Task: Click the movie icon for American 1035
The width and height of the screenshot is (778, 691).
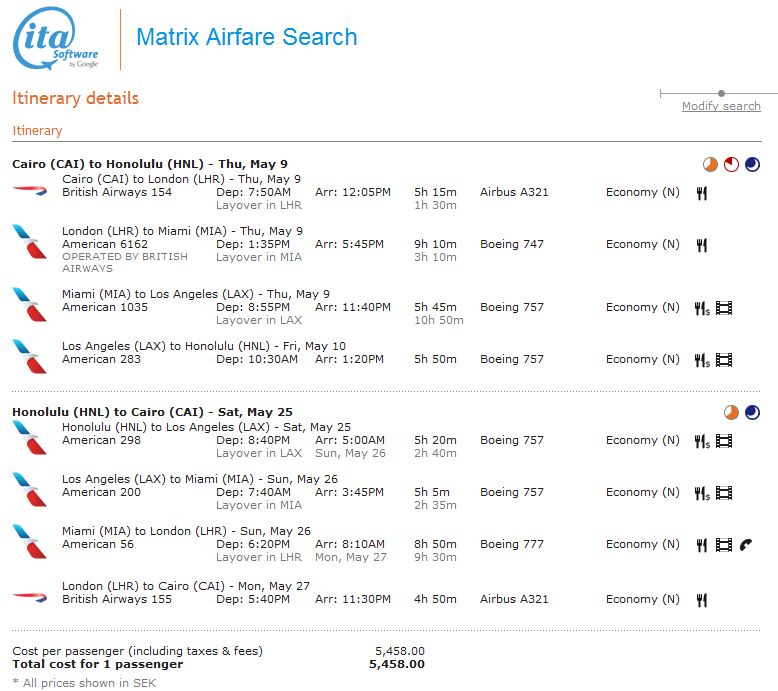Action: (x=724, y=308)
